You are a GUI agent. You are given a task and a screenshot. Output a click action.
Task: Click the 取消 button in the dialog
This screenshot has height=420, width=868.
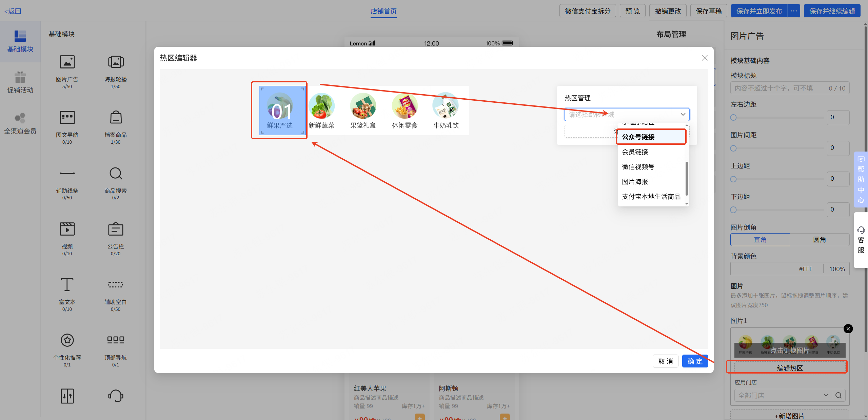(665, 361)
